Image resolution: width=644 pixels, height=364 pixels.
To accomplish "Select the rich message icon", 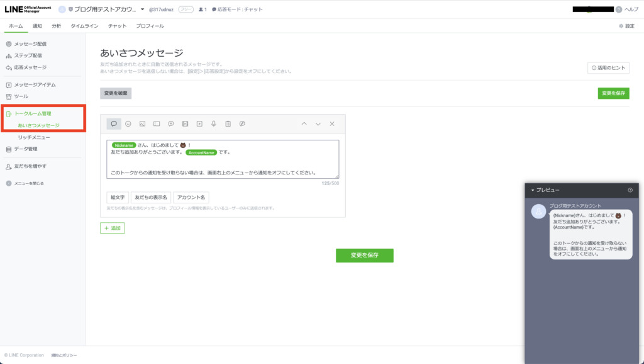I will point(171,124).
